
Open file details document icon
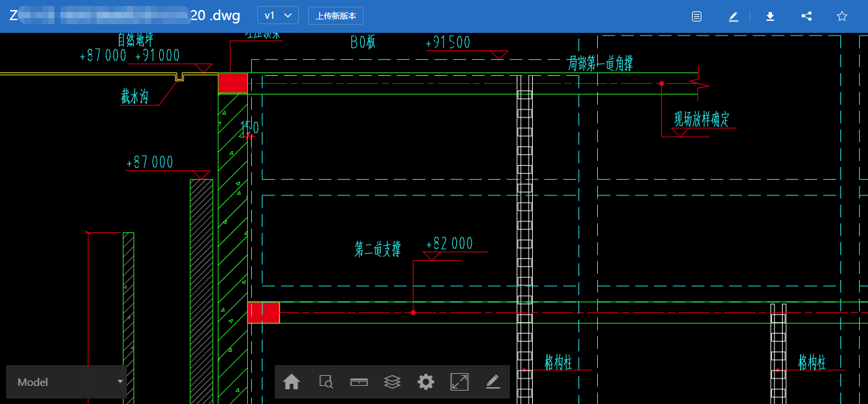697,16
